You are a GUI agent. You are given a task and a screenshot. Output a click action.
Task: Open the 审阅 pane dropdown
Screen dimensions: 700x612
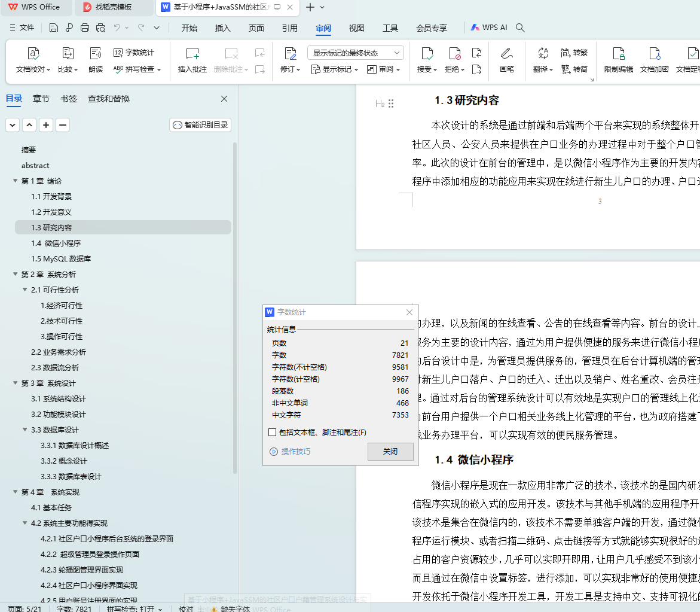click(x=384, y=69)
